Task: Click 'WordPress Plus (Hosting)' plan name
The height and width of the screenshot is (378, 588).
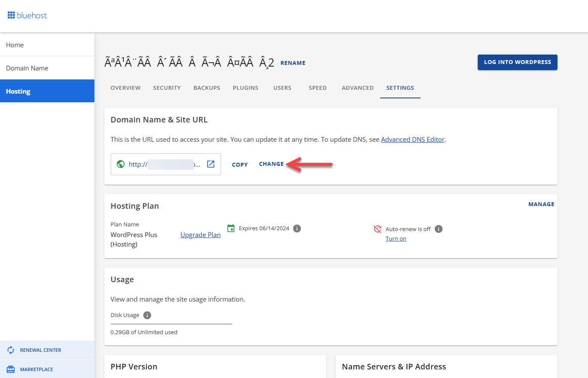Action: 134,239
